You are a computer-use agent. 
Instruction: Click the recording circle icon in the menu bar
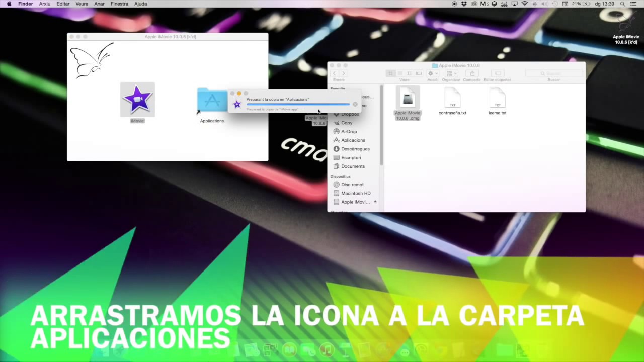454,4
